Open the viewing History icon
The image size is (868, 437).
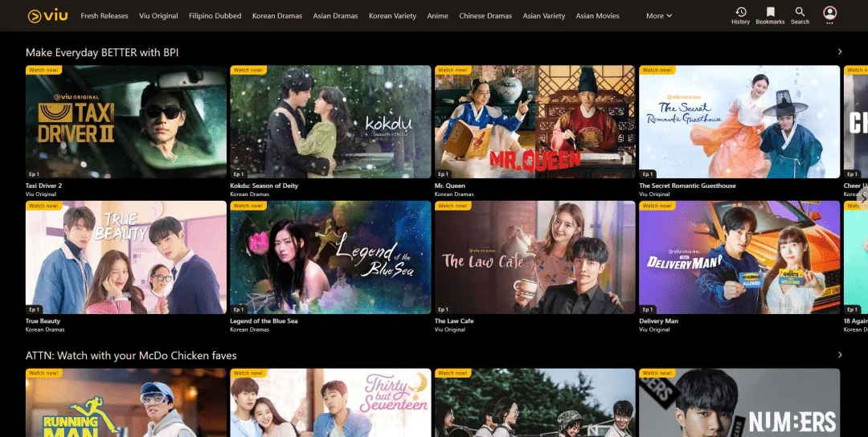tap(740, 11)
